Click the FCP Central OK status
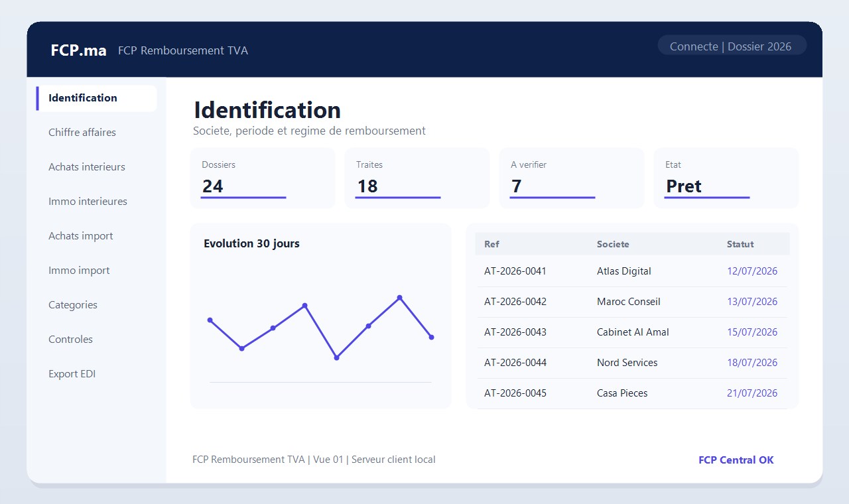The image size is (849, 504). click(x=736, y=460)
